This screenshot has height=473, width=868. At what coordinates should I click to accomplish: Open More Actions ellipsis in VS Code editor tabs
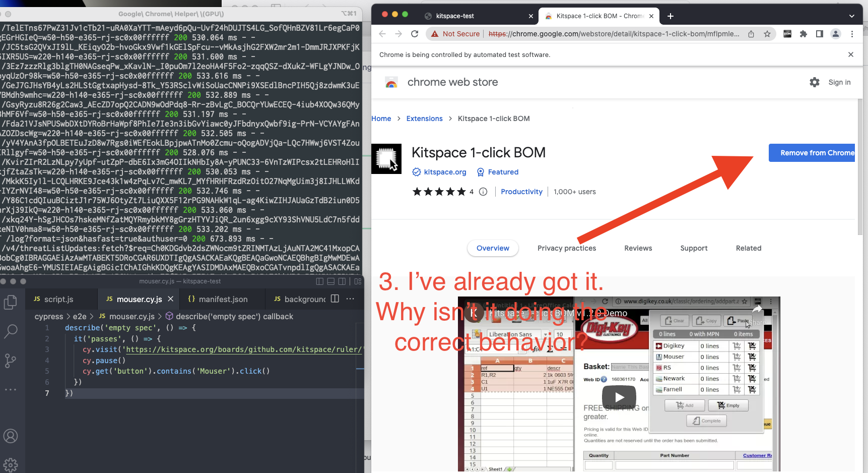point(350,299)
